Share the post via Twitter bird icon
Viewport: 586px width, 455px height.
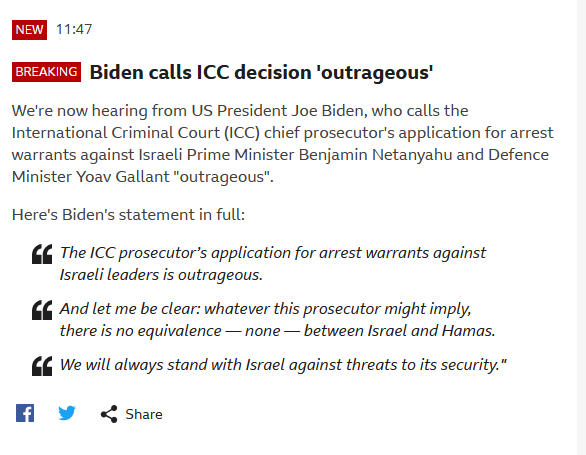coord(67,413)
